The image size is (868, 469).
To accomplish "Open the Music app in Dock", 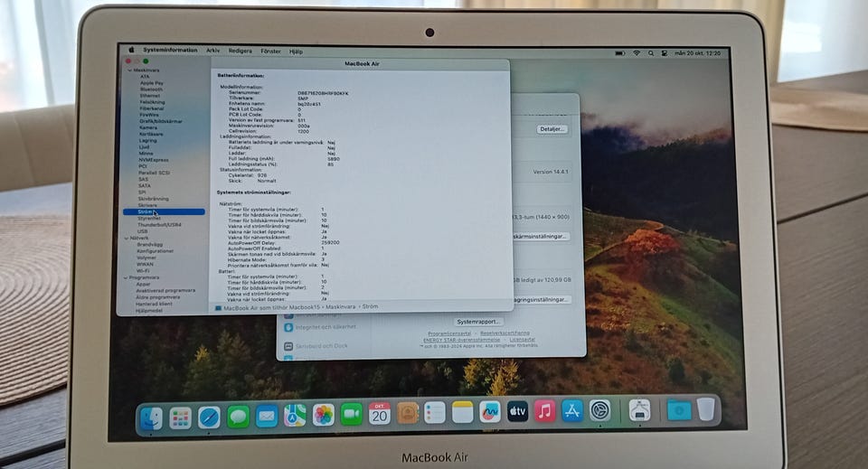I will pyautogui.click(x=544, y=411).
